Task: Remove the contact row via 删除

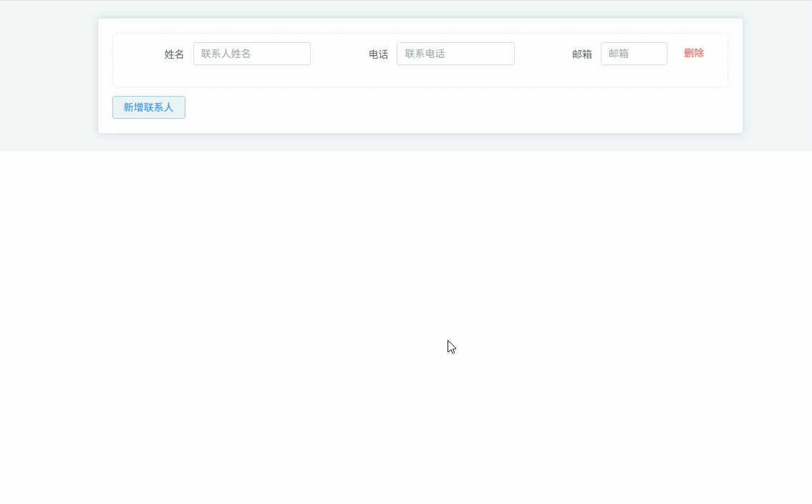Action: click(693, 53)
